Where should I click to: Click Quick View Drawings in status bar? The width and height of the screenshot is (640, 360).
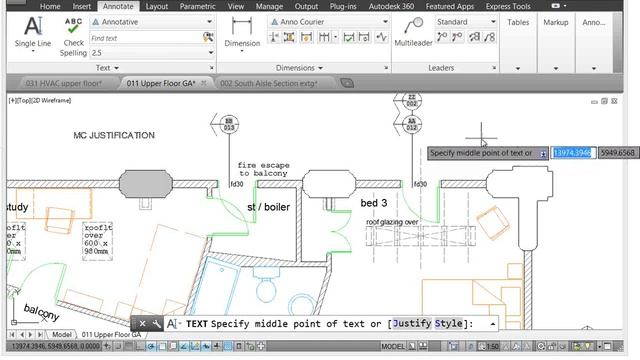pos(423,347)
